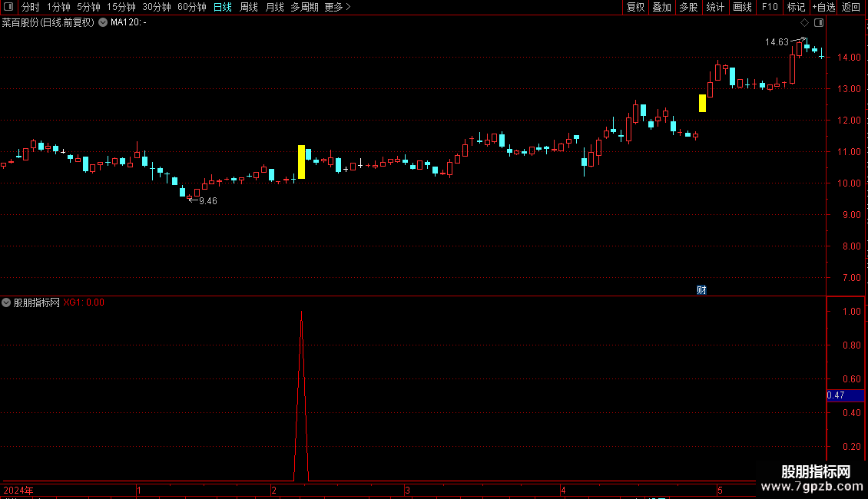Click the 10.00 price axis label
Image resolution: width=868 pixels, height=499 pixels.
849,183
